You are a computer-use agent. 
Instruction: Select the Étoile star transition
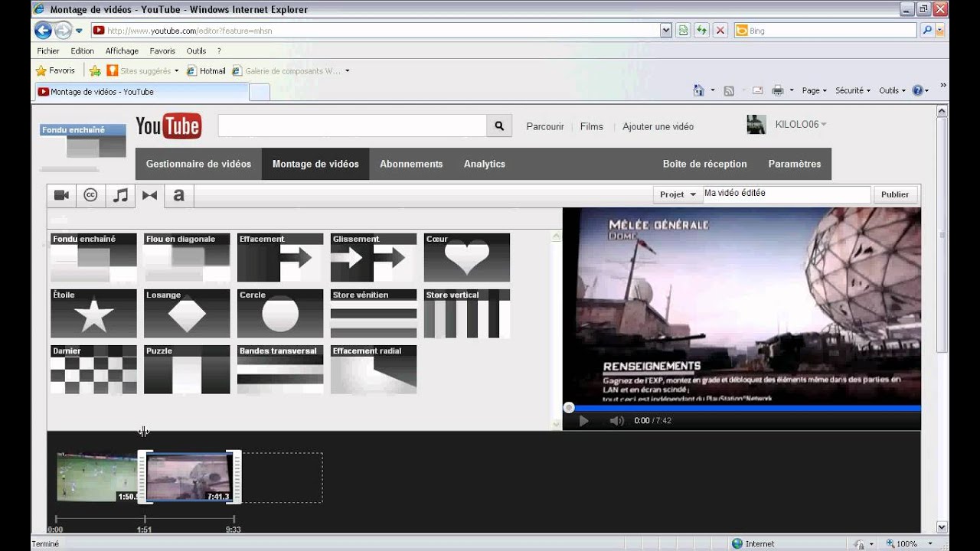93,314
